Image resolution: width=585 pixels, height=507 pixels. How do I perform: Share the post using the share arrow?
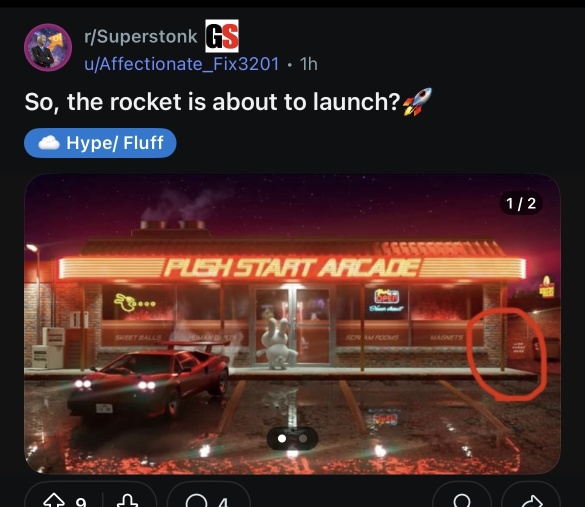pos(532,500)
